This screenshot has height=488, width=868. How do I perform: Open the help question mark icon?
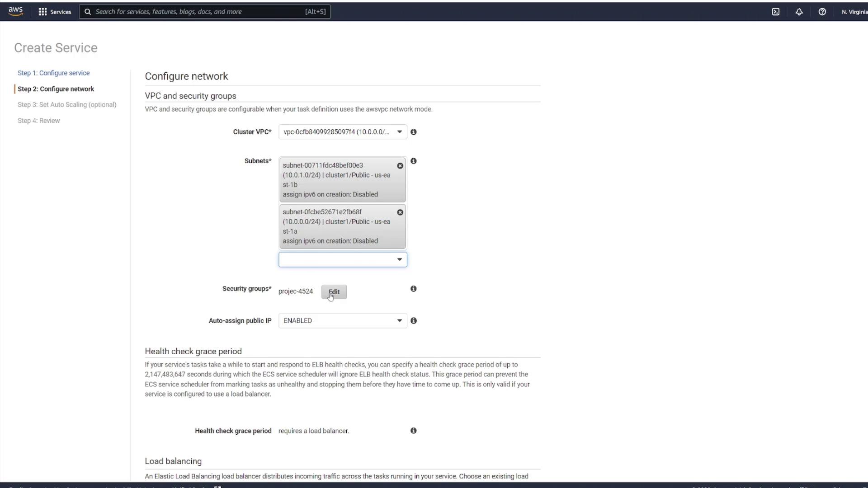pos(822,12)
